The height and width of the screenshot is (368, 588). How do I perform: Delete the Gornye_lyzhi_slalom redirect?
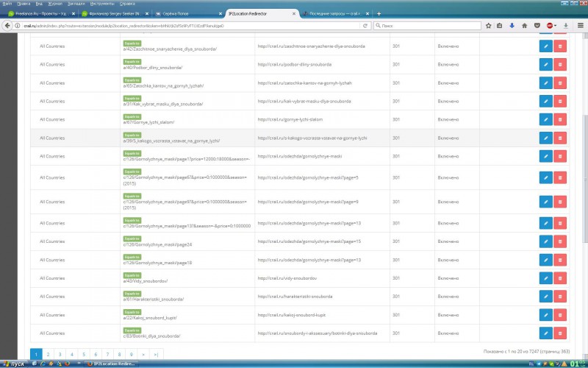(560, 119)
